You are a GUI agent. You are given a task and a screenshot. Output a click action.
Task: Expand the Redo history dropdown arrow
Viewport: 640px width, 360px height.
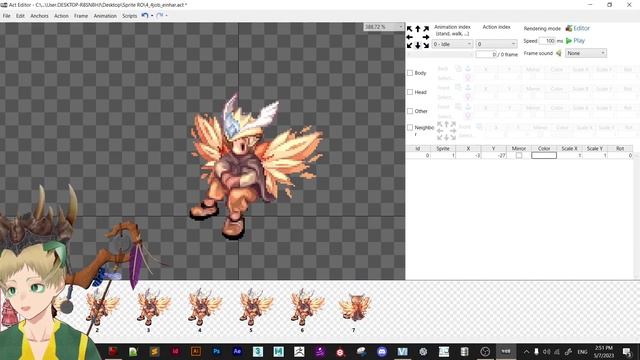(x=167, y=16)
